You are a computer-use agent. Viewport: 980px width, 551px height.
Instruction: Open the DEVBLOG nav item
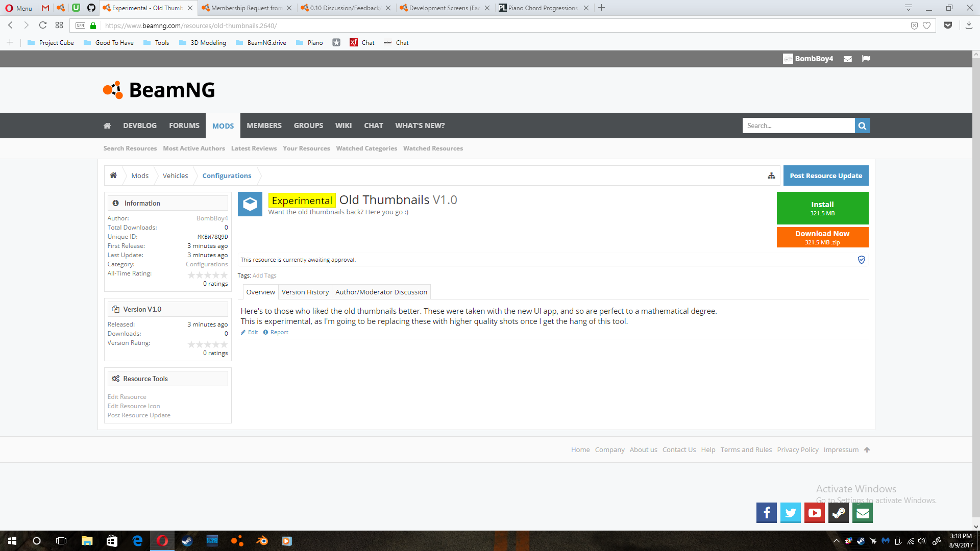140,126
